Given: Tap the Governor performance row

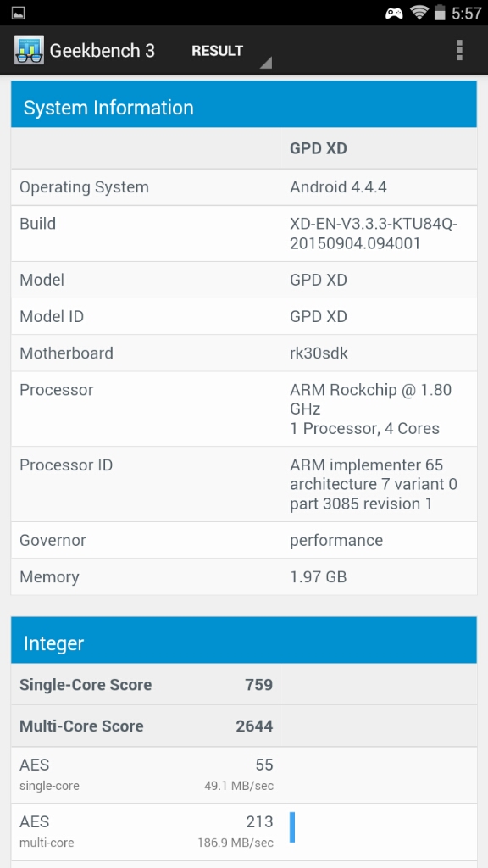Looking at the screenshot, I should (244, 540).
